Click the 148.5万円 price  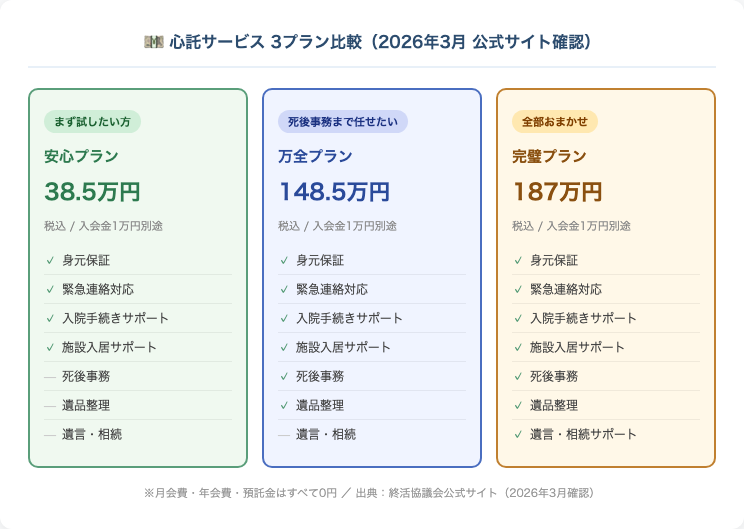tap(334, 192)
